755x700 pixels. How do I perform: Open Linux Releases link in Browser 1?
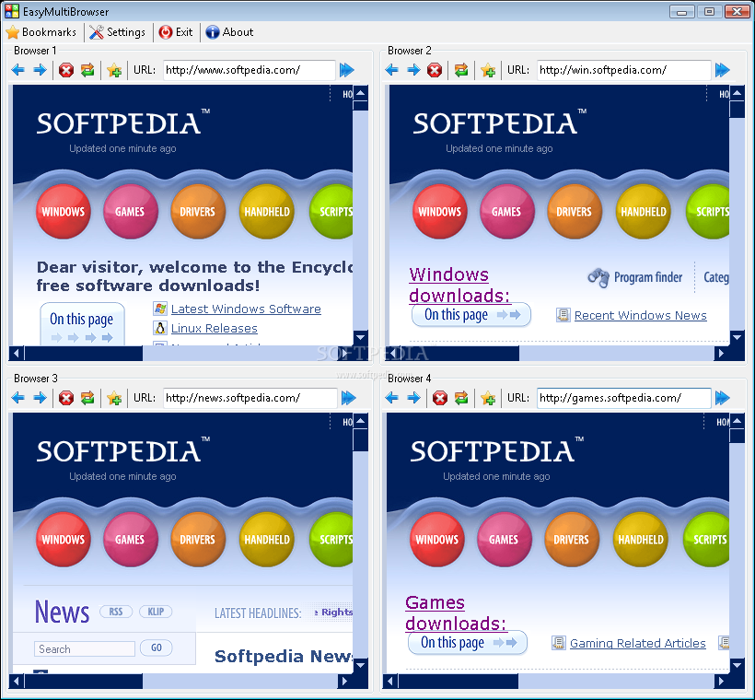215,328
